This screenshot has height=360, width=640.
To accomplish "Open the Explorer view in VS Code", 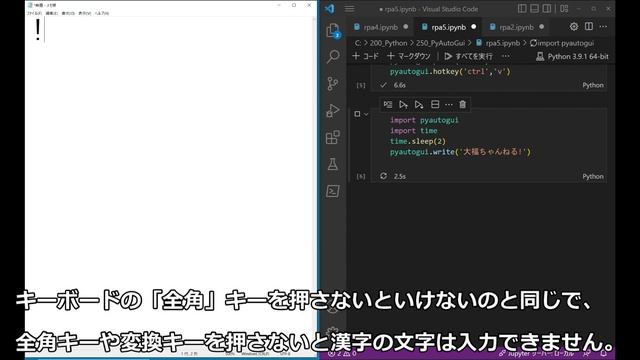I will [333, 30].
